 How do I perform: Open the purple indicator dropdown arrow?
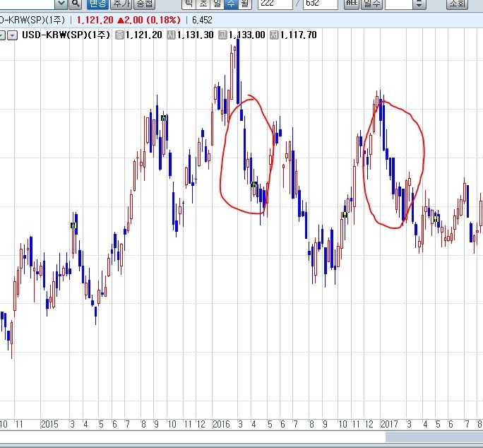(x=12, y=35)
